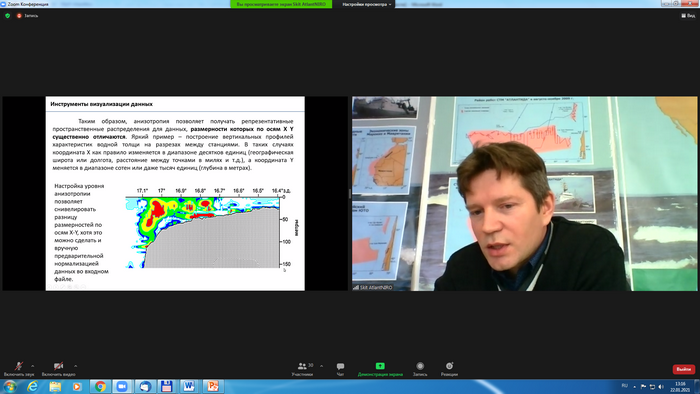
Task: Switch layout using Вид button
Action: 688,16
